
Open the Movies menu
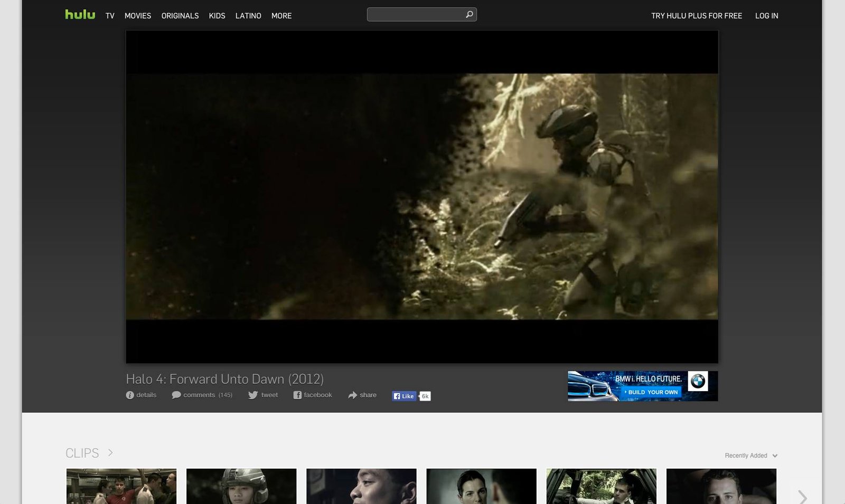138,16
